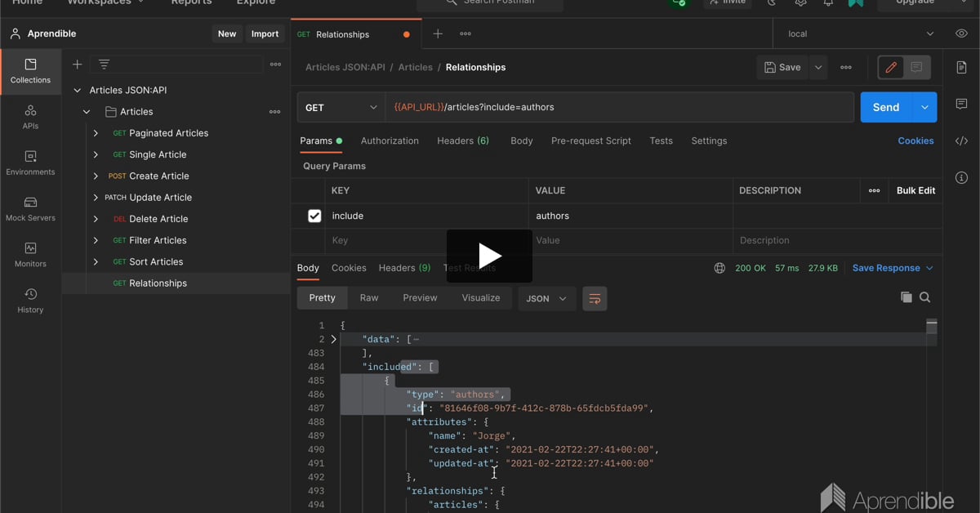Play the video with center play button
Screen dimensions: 980x513
pyautogui.click(x=489, y=256)
